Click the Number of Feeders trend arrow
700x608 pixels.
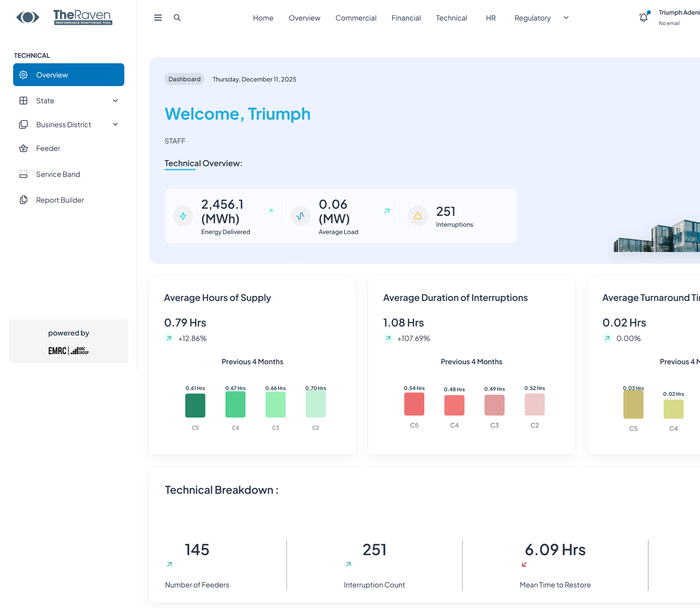click(x=170, y=564)
